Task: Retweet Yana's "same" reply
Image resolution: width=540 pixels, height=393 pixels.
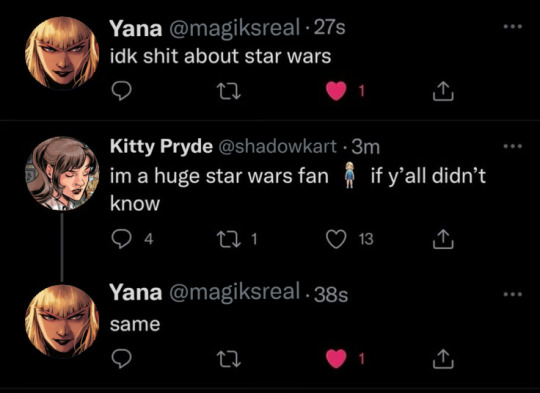Action: pyautogui.click(x=229, y=359)
